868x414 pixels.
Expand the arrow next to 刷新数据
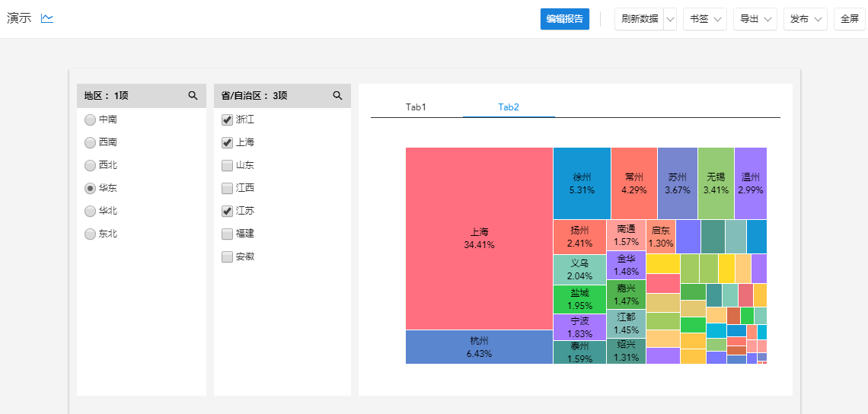[670, 19]
